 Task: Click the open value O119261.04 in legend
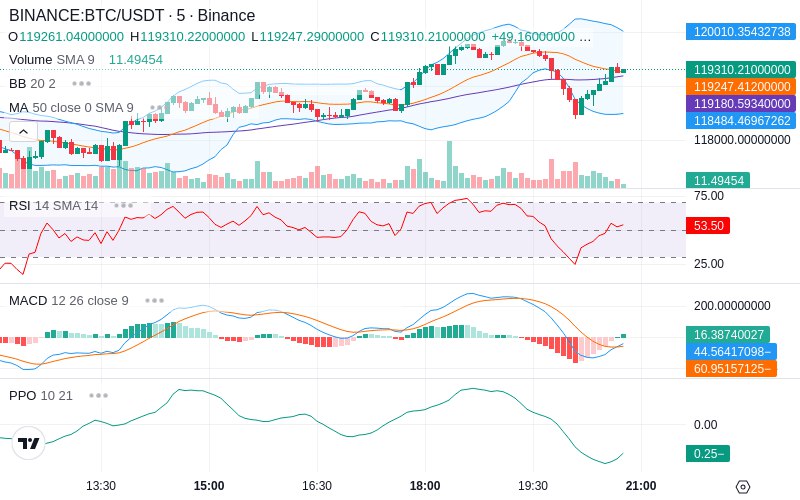[x=66, y=37]
